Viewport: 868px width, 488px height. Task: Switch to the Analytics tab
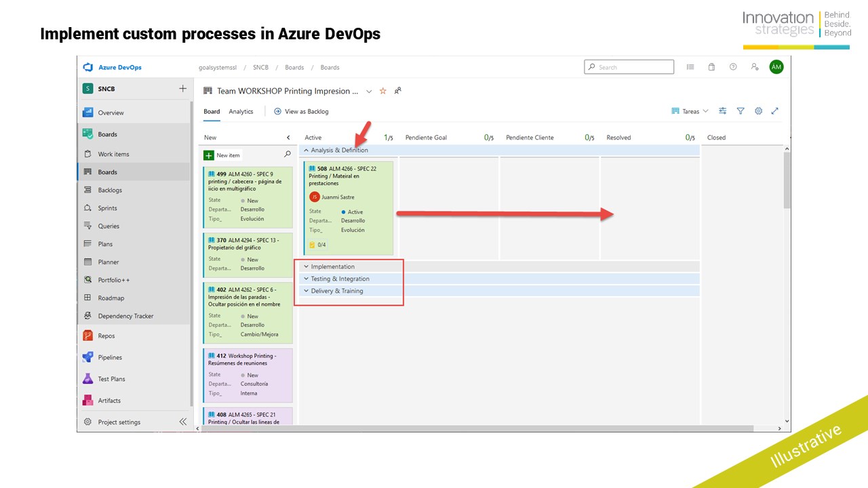coord(241,111)
